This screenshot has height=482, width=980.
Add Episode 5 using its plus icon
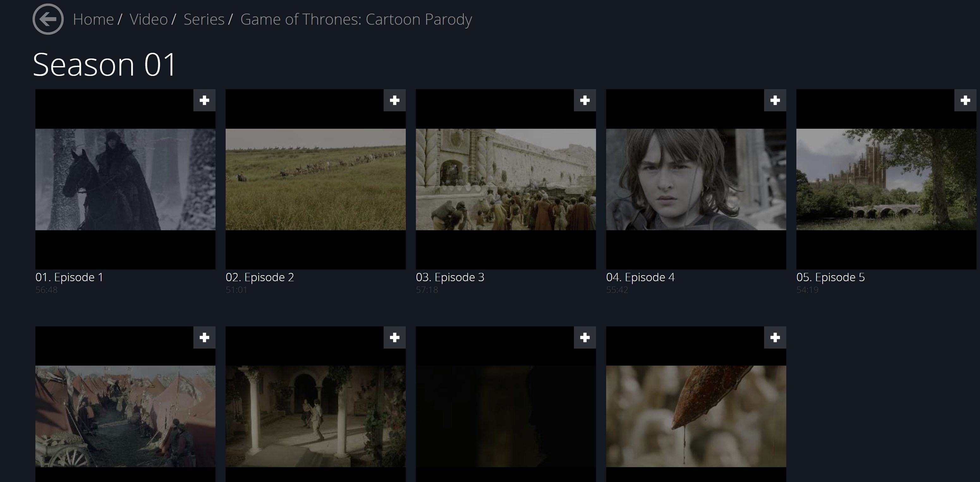[965, 101]
